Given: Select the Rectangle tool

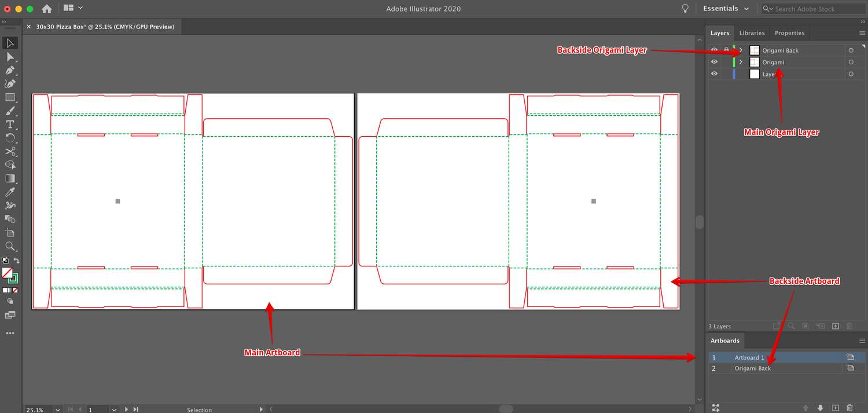Looking at the screenshot, I should (x=10, y=97).
